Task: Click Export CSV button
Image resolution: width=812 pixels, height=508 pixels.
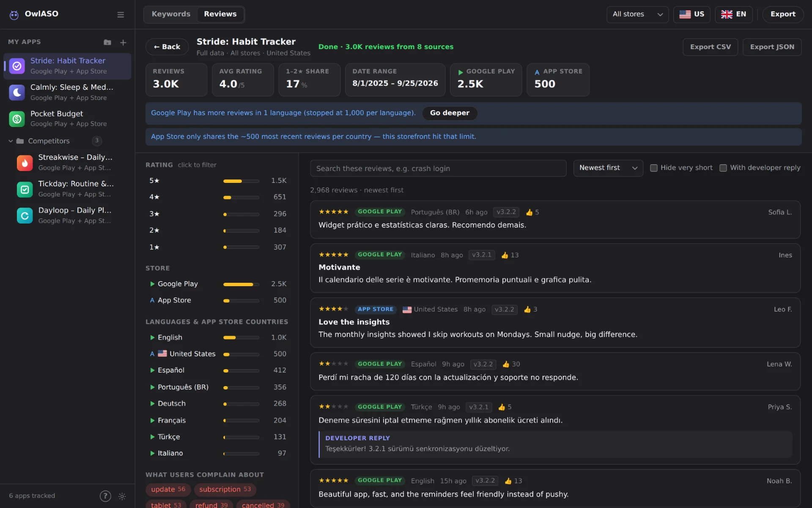Action: click(710, 47)
